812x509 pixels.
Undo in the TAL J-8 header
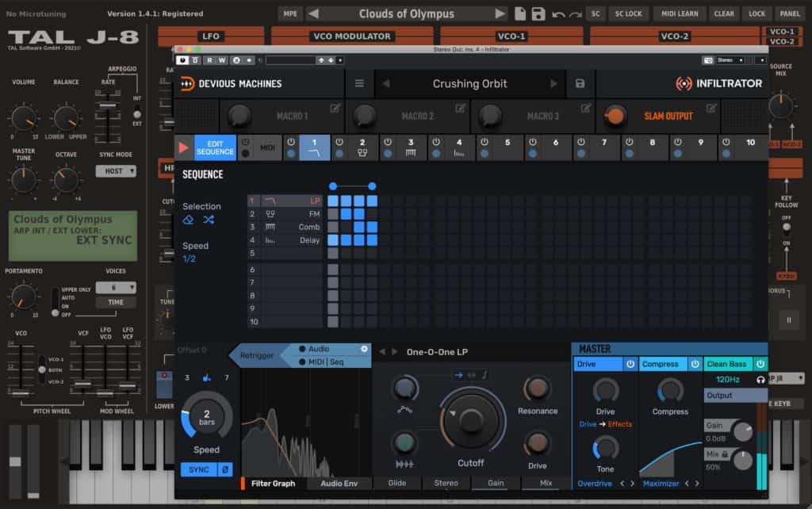tap(558, 14)
